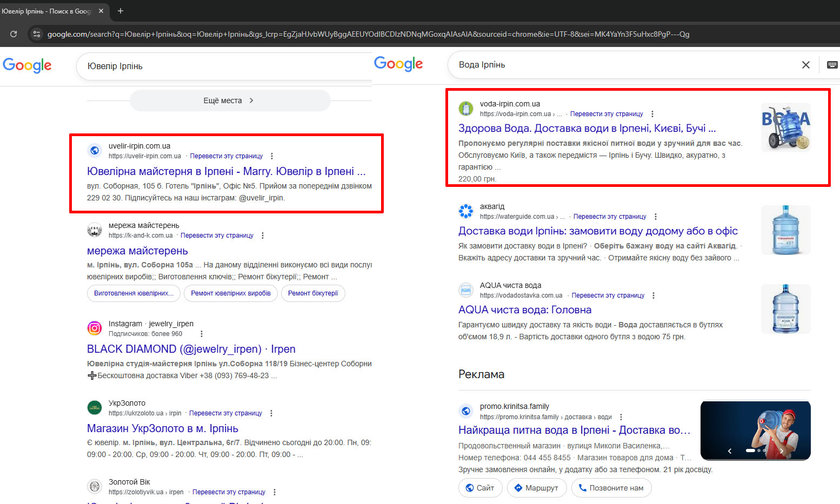Translate the k-and-k.com.ua result page
840x504 pixels.
(217, 236)
